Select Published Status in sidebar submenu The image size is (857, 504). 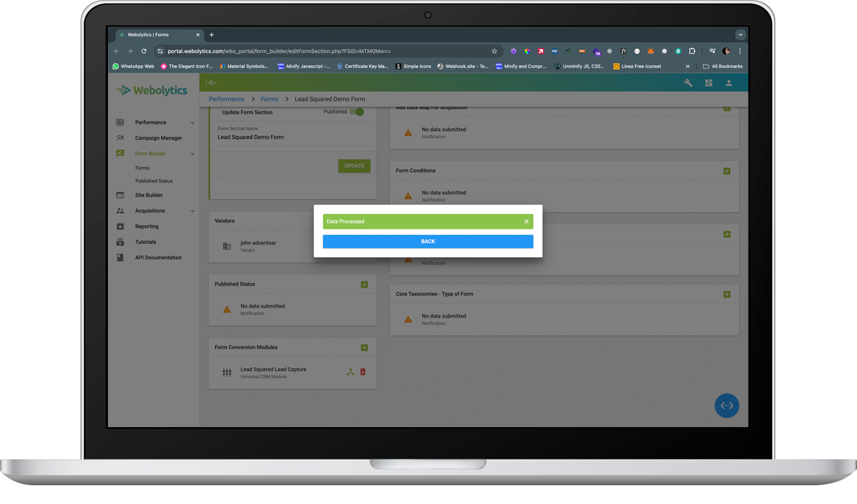[x=154, y=181]
